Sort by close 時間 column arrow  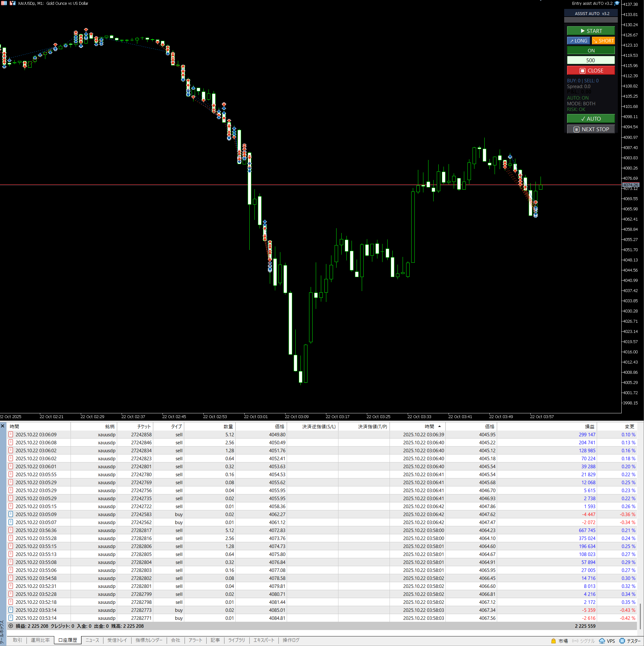point(439,426)
